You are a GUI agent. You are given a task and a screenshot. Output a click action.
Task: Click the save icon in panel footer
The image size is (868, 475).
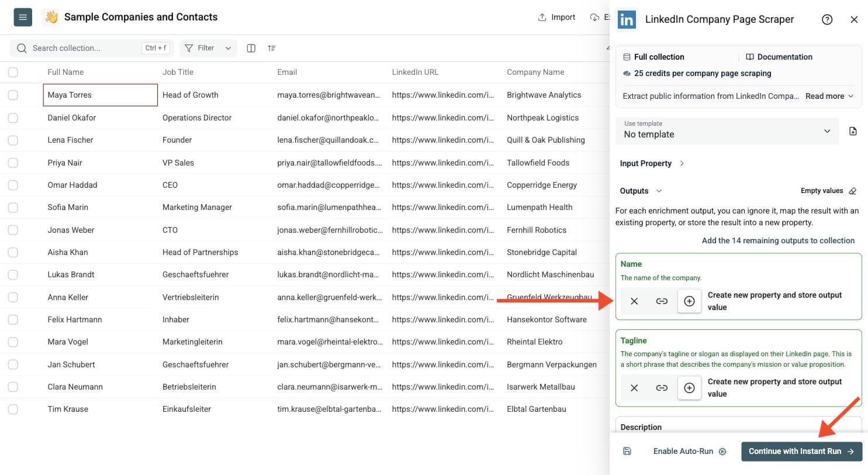[627, 451]
